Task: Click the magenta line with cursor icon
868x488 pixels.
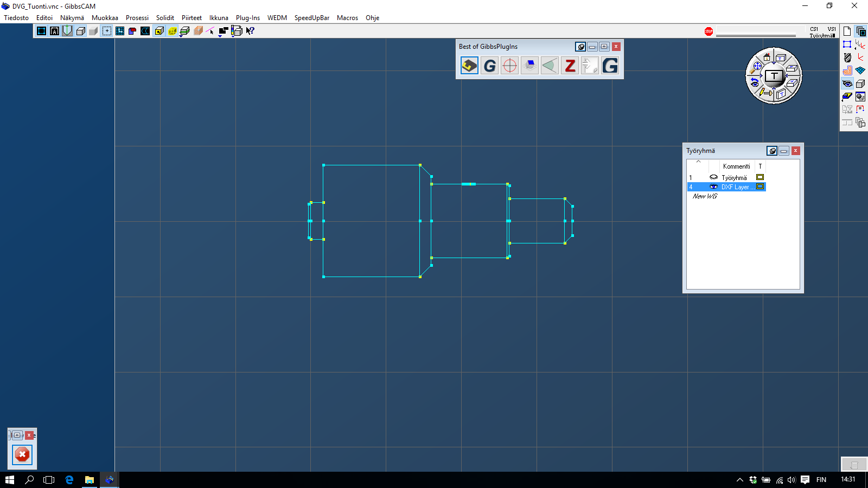Action: (x=210, y=31)
